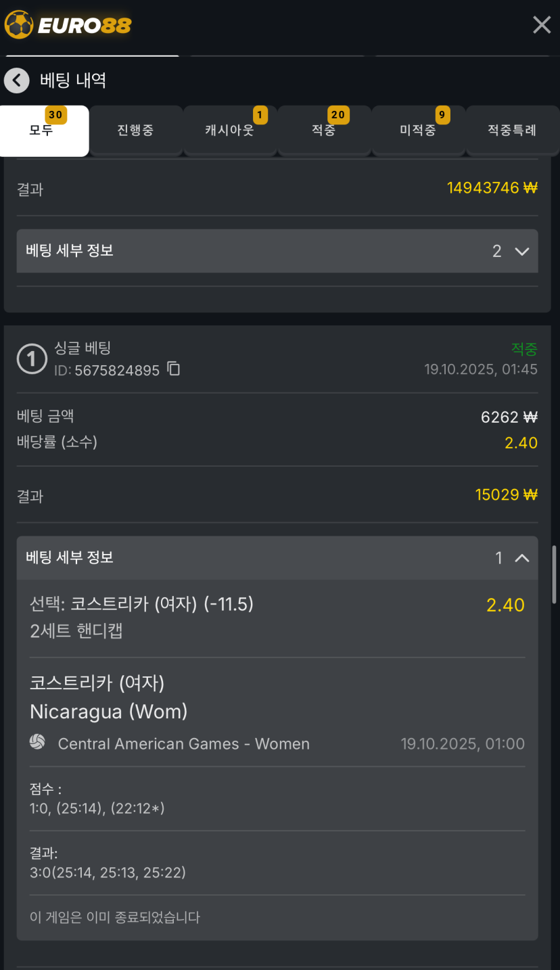
Task: Open the 적중특례 tab
Action: 512,130
